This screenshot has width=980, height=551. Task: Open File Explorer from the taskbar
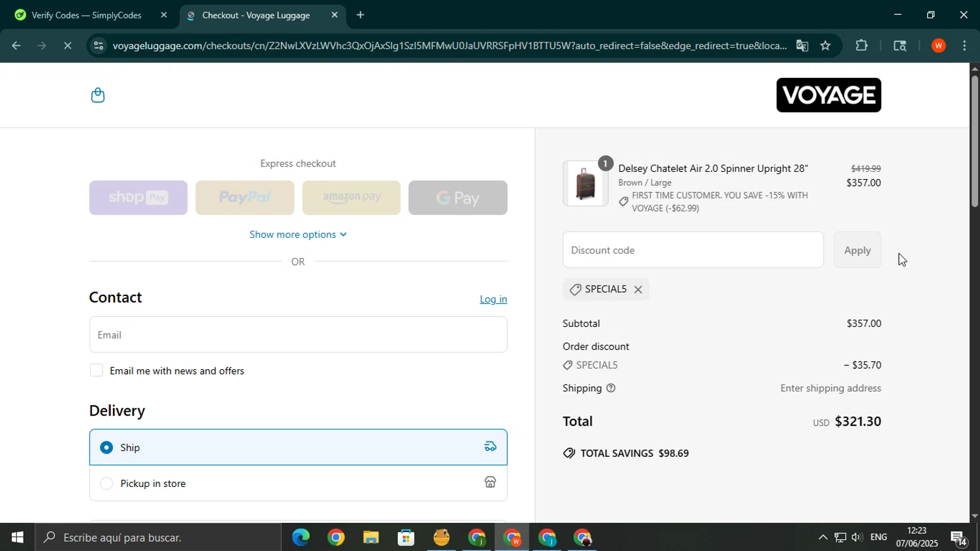tap(371, 537)
